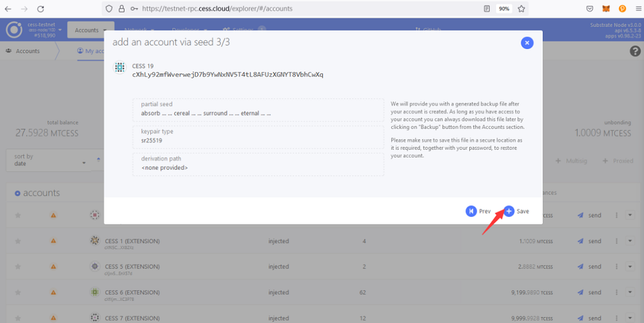The image size is (644, 323).
Task: Expand the CESS 5 row details
Action: click(x=630, y=267)
